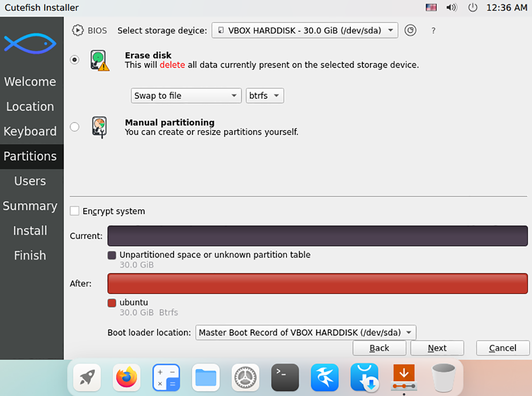Open the question mark help icon
This screenshot has width=532, height=396.
433,31
